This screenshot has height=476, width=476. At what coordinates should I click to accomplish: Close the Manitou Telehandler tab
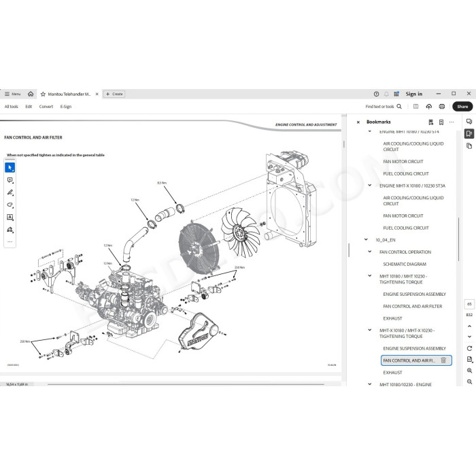click(97, 94)
